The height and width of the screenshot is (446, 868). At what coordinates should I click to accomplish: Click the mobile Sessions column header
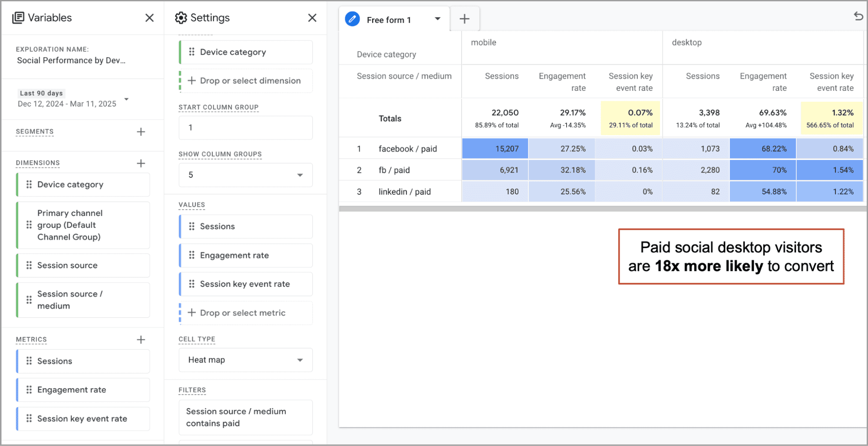coord(502,76)
